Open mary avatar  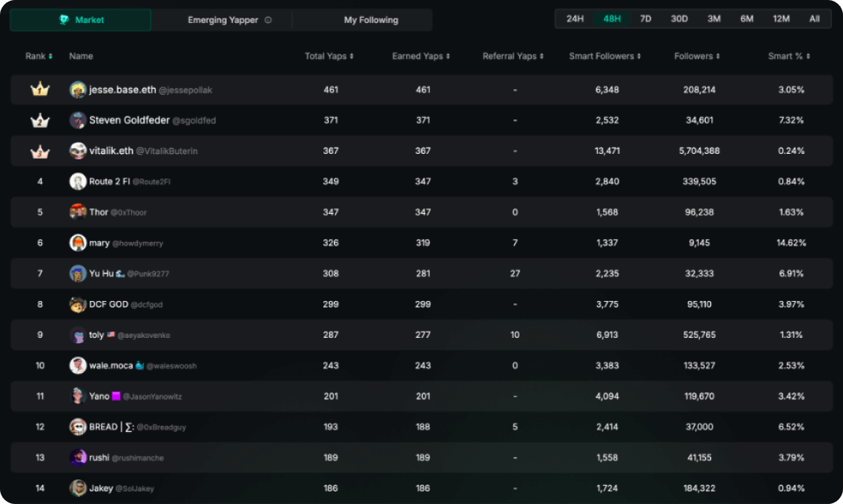pyautogui.click(x=78, y=243)
